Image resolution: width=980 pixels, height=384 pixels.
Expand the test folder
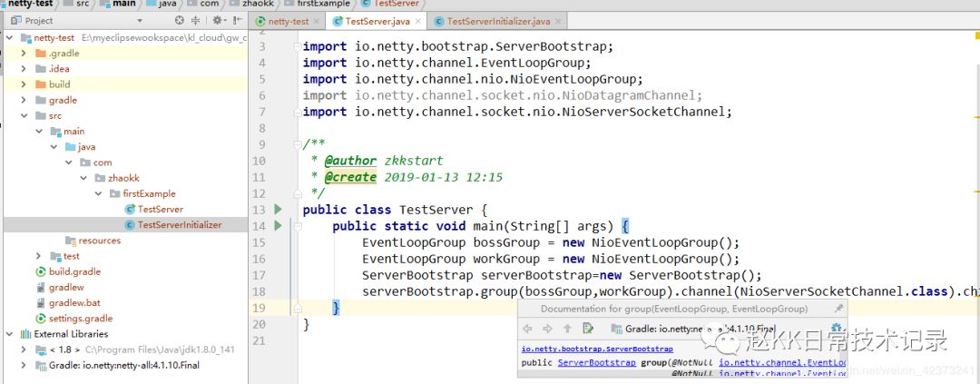tap(39, 256)
